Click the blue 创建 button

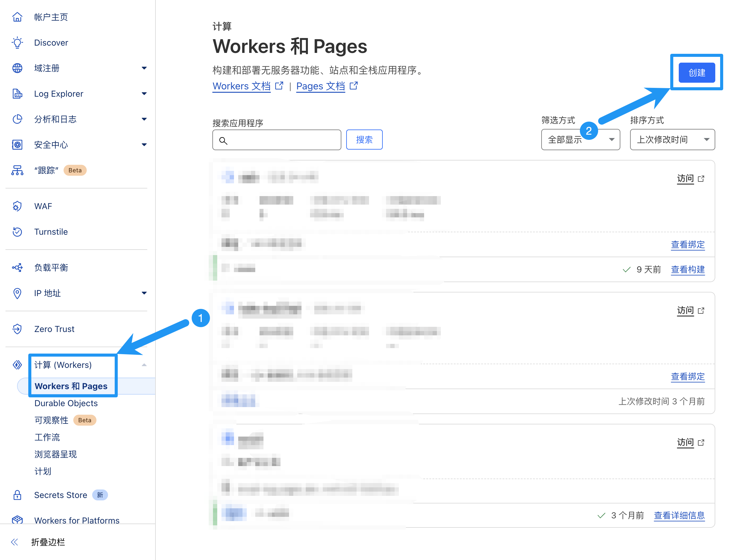point(697,72)
